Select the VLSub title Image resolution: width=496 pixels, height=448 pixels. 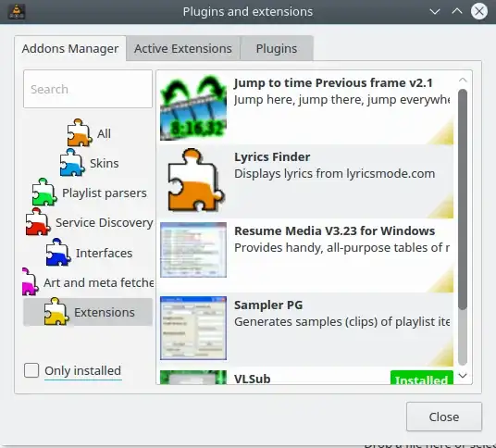pyautogui.click(x=253, y=379)
